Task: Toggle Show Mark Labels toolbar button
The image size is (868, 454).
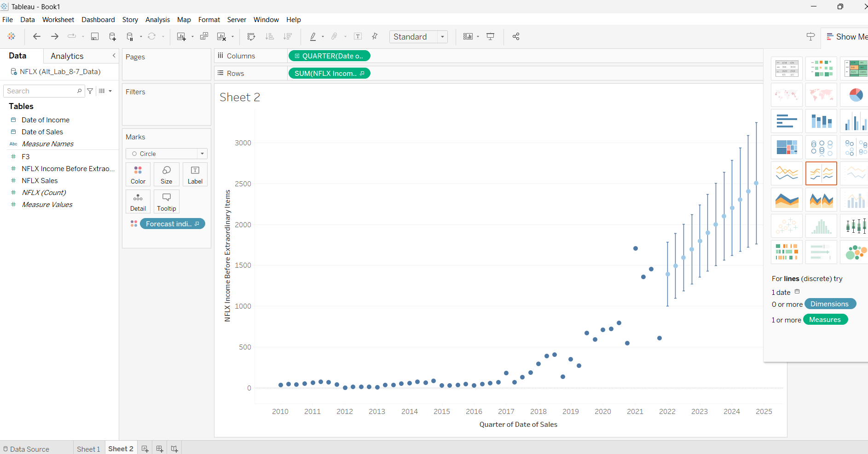Action: 358,36
